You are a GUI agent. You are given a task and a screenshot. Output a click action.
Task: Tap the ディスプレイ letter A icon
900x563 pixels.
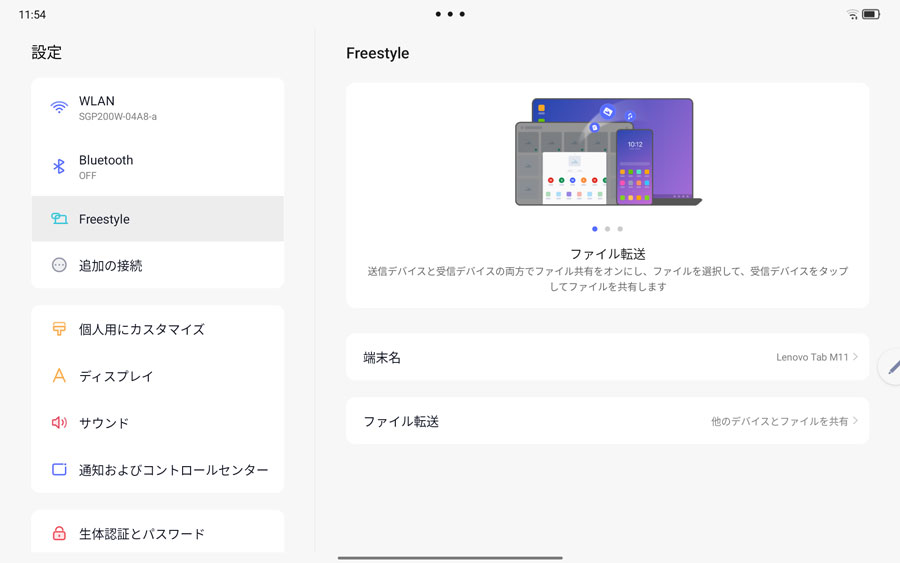click(x=59, y=376)
